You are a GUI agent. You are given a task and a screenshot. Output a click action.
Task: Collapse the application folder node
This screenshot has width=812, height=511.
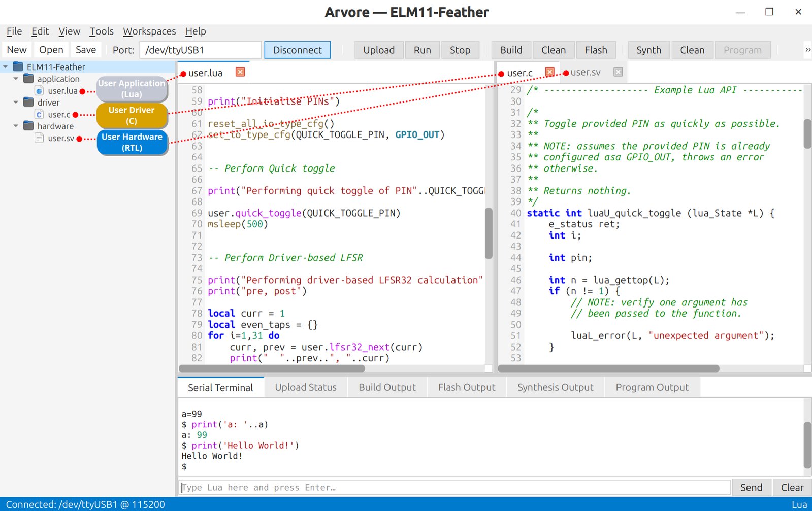coord(16,79)
